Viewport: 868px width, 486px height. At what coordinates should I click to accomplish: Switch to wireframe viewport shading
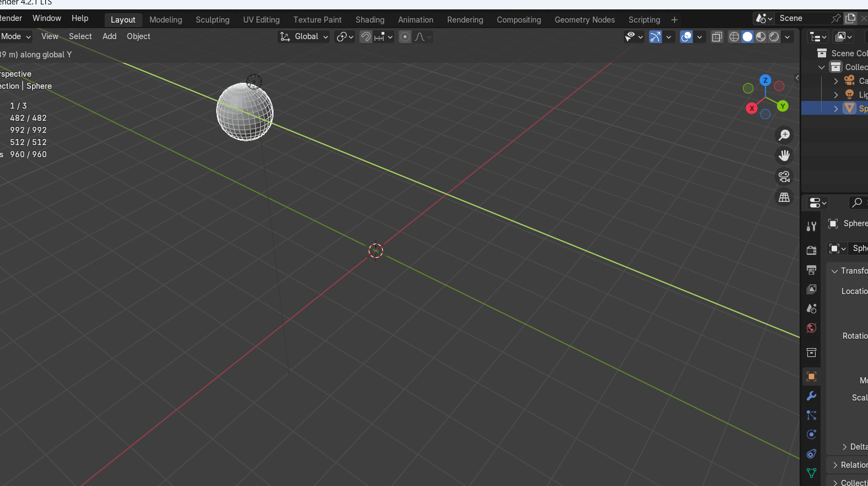coord(734,37)
